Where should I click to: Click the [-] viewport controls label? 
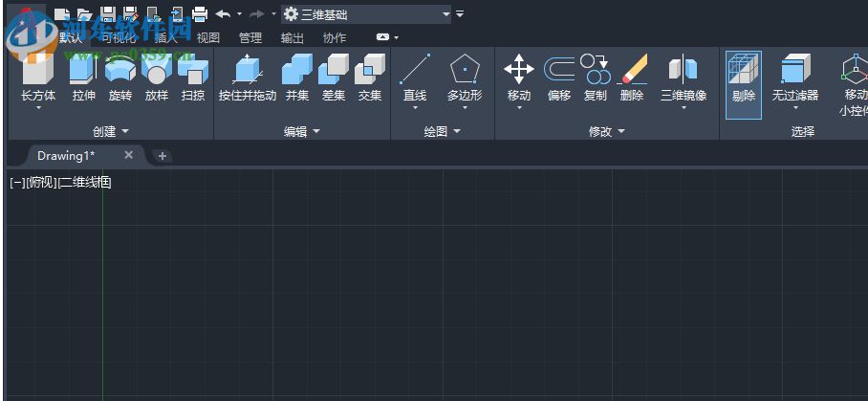18,182
